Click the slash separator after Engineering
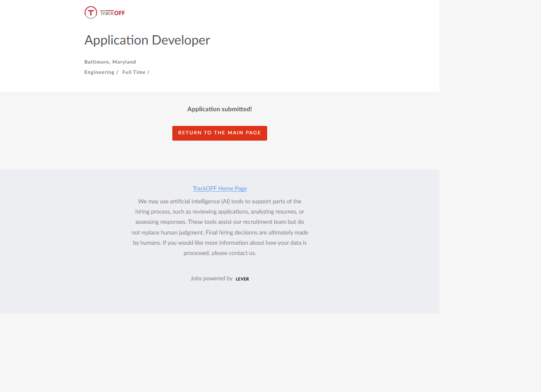The width and height of the screenshot is (541, 392). point(117,72)
